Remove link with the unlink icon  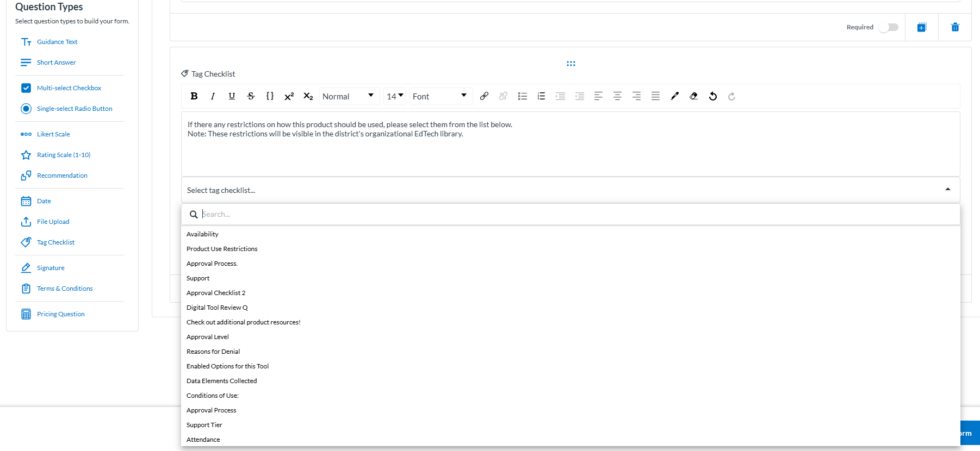click(503, 96)
